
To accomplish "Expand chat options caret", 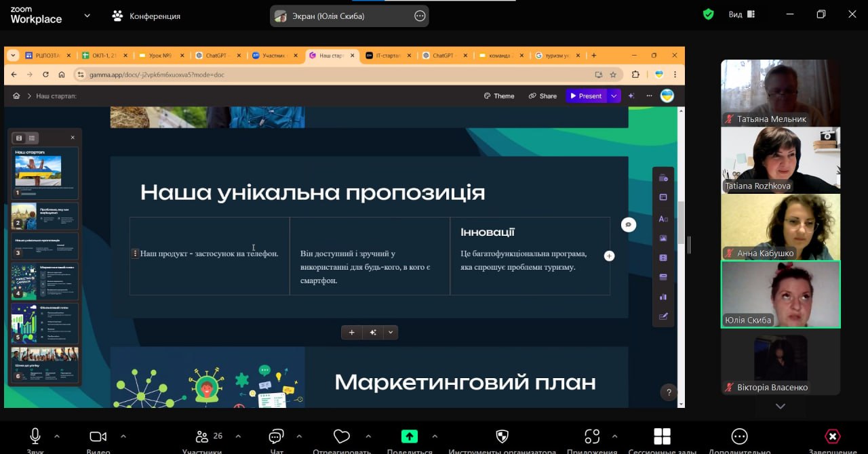I will point(299,436).
